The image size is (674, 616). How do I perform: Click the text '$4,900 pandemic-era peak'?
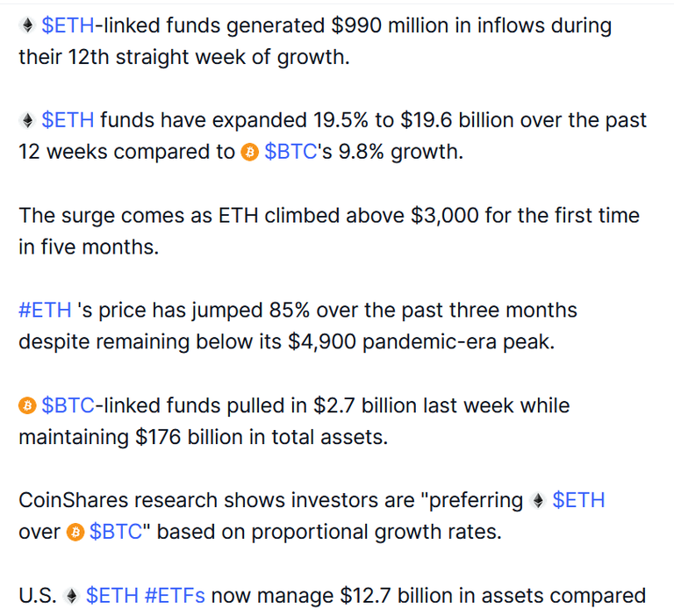pyautogui.click(x=421, y=342)
